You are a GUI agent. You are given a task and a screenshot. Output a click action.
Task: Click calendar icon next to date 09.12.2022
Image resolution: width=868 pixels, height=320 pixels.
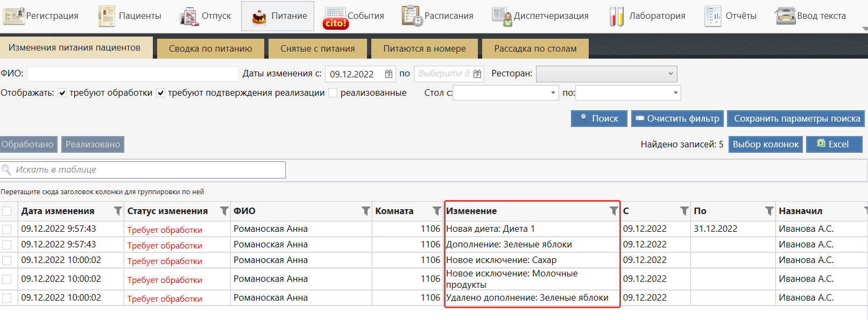389,74
